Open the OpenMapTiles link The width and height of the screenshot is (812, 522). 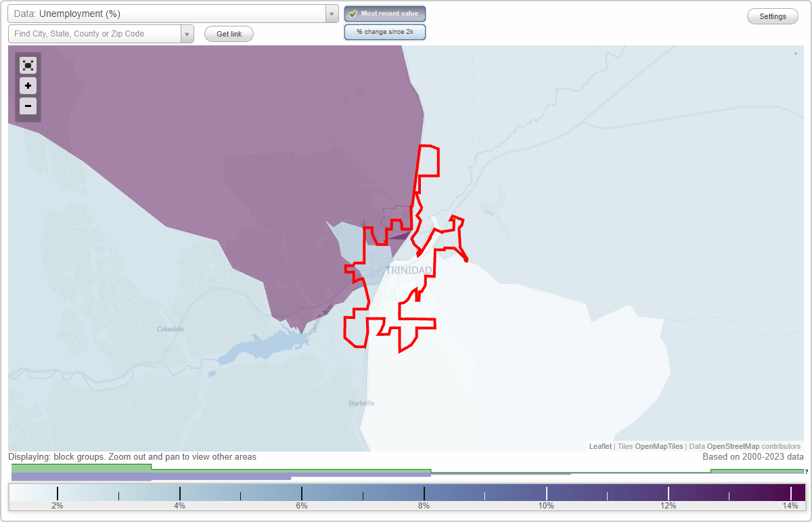(659, 446)
